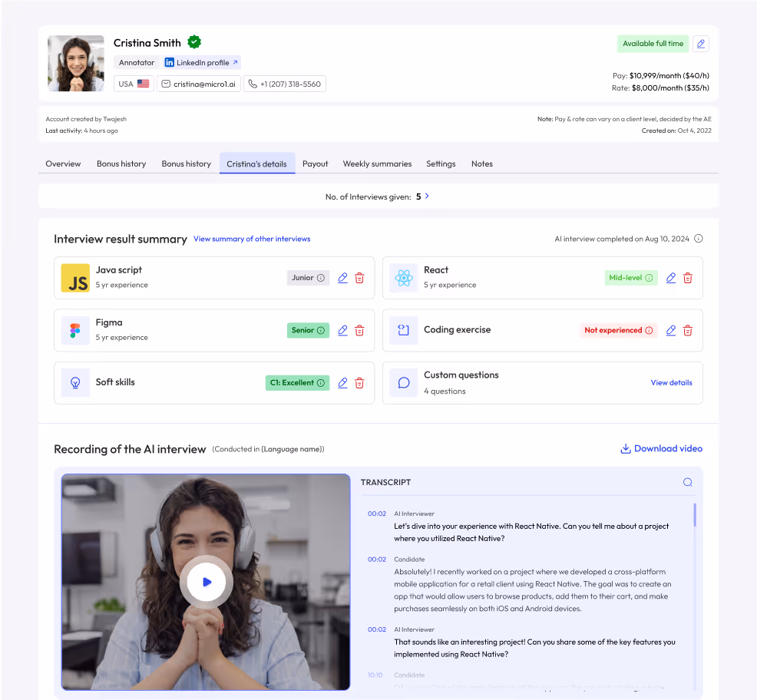
Task: Delete the Soft skills entry
Action: (359, 383)
